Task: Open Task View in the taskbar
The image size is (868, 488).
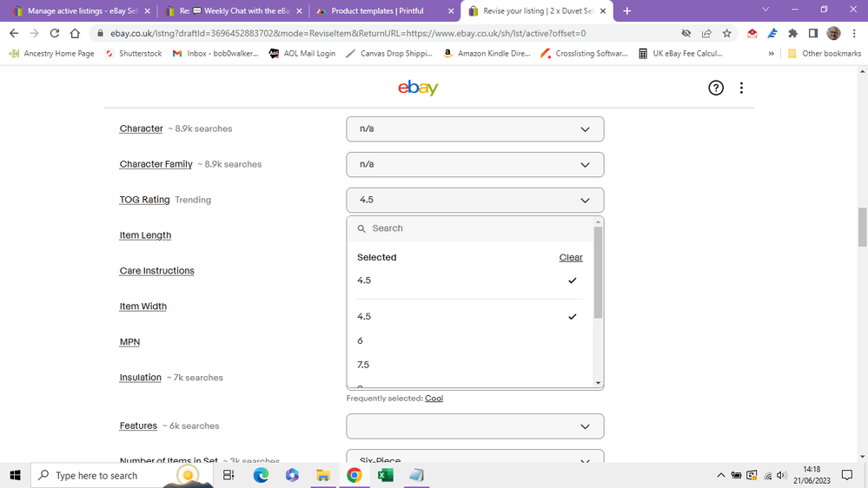Action: click(228, 475)
